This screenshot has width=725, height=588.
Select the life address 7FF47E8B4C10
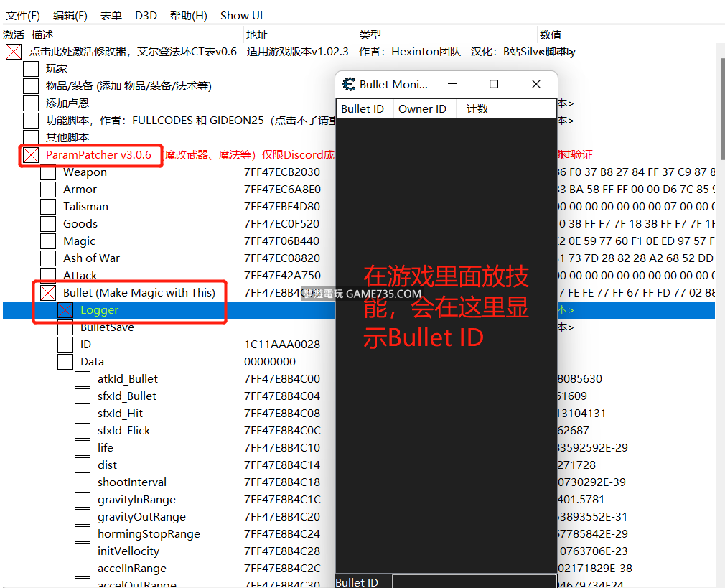pyautogui.click(x=282, y=448)
